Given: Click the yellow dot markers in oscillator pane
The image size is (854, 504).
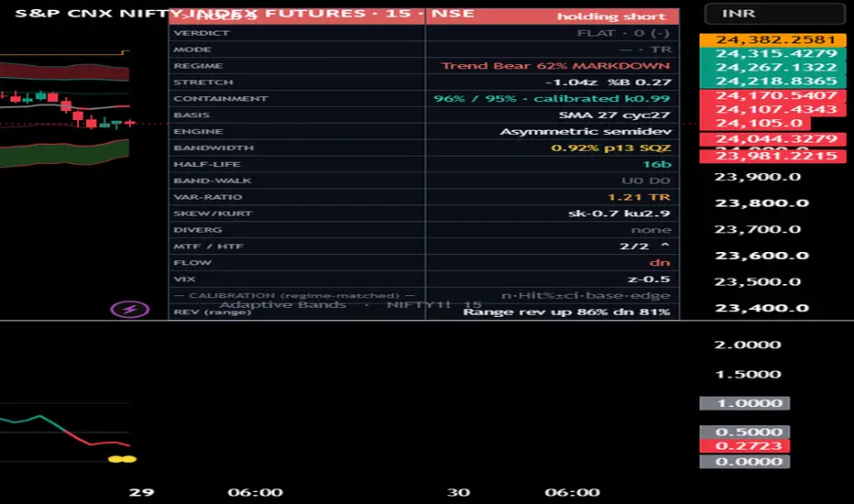Looking at the screenshot, I should 122,459.
